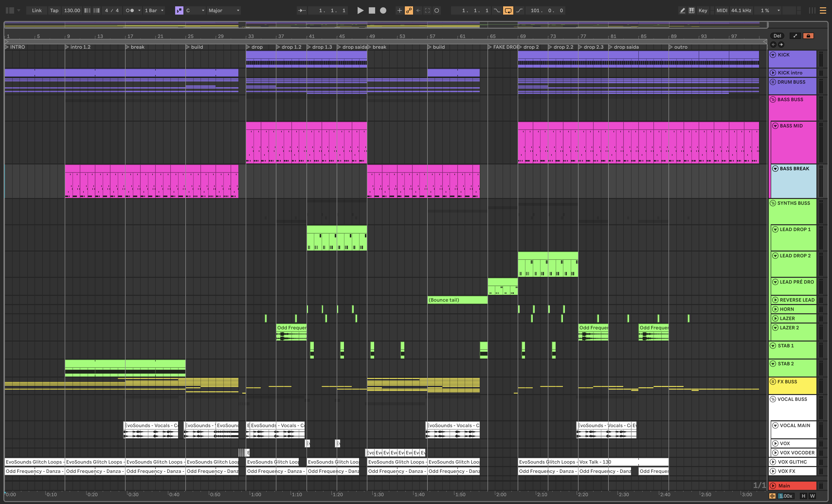Select the VOX VOCODER track header

[797, 453]
